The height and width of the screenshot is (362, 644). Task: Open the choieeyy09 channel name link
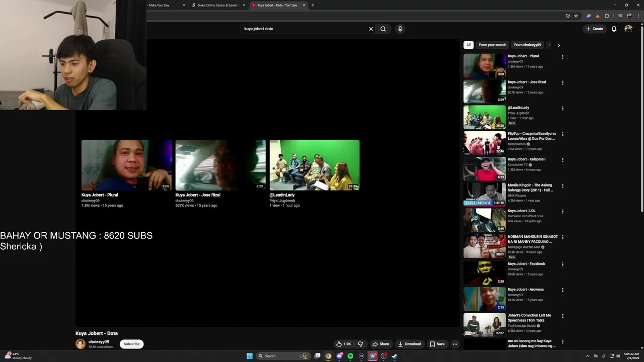[x=99, y=342]
